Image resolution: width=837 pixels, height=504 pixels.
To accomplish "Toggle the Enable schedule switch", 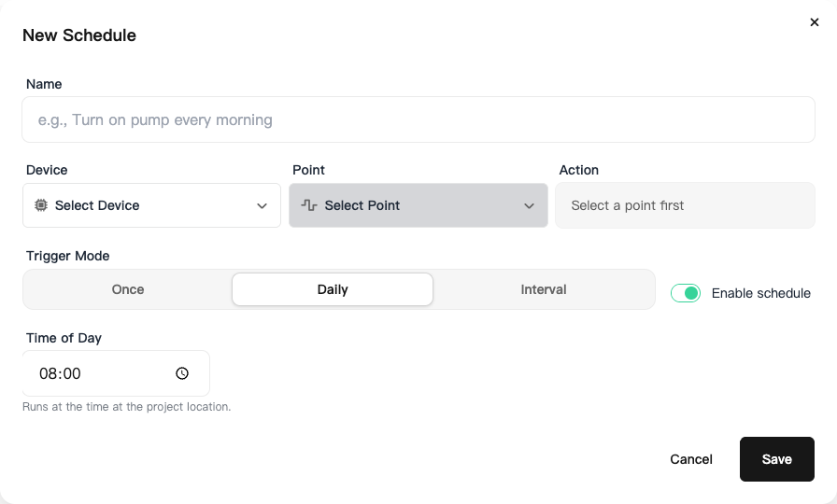I will pos(686,293).
